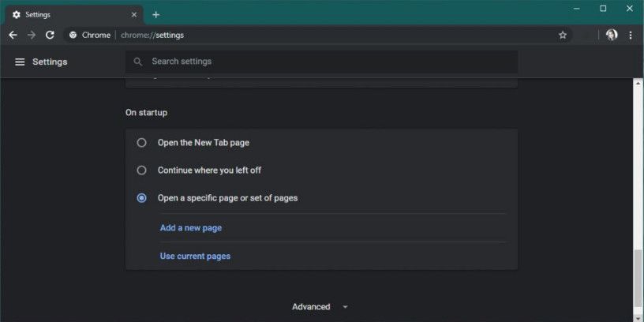Image resolution: width=644 pixels, height=322 pixels.
Task: Bookmark this page with the star icon
Action: (563, 35)
